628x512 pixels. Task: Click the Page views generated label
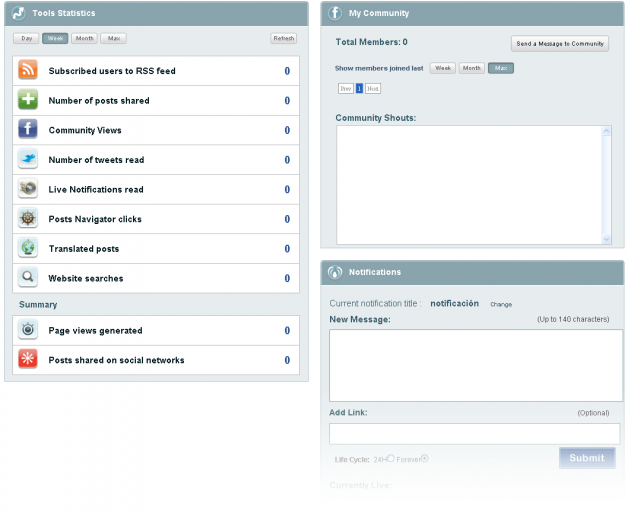[95, 331]
